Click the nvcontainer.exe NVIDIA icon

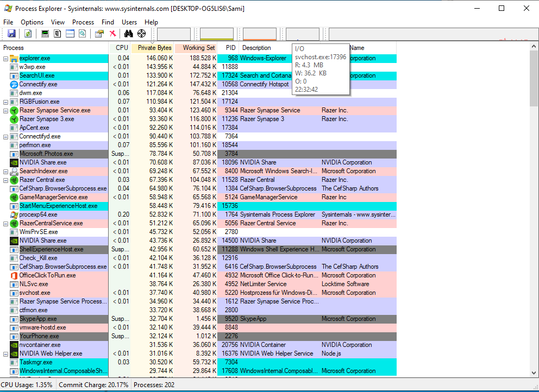pos(14,345)
